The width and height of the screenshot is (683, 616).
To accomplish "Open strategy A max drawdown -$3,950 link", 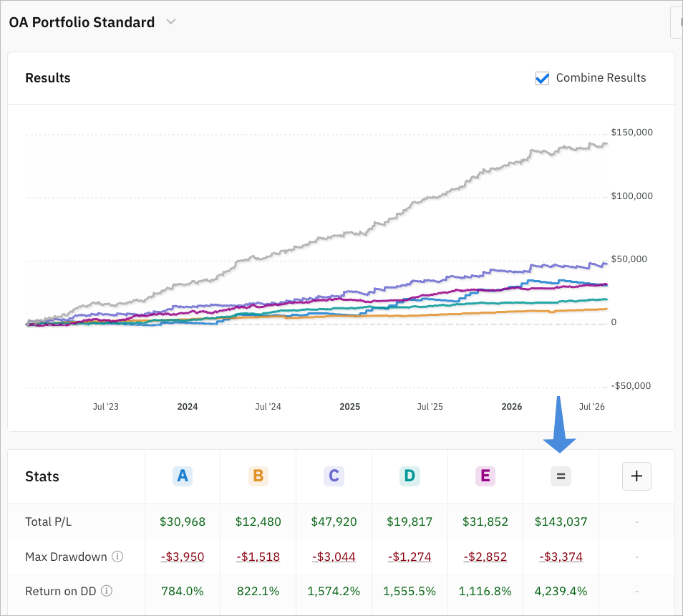I will (183, 557).
